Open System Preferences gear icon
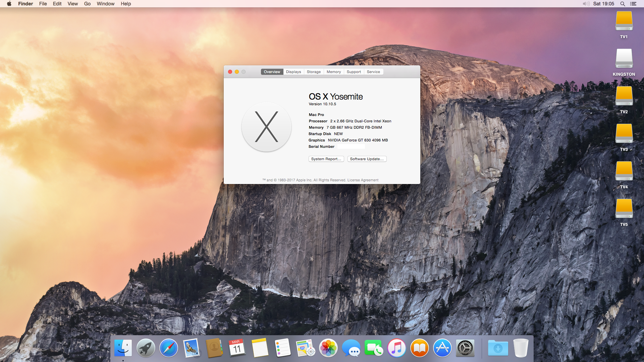644x362 pixels. pos(465,348)
